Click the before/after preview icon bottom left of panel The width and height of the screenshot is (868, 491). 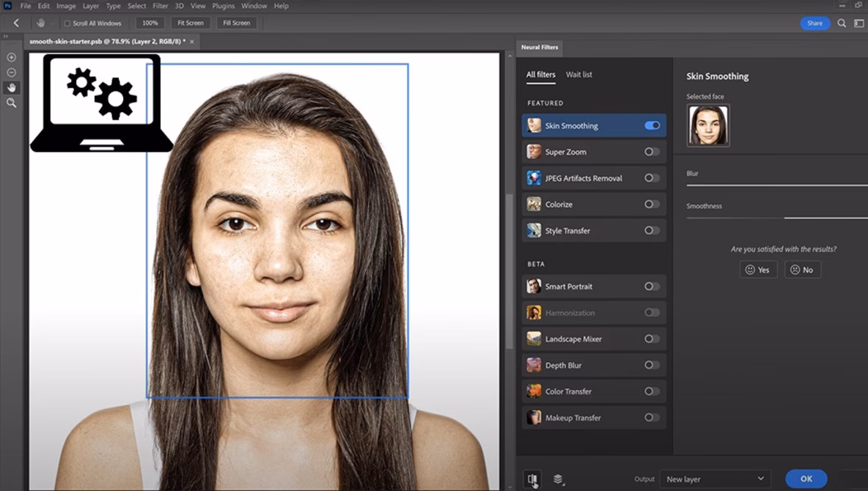click(532, 478)
